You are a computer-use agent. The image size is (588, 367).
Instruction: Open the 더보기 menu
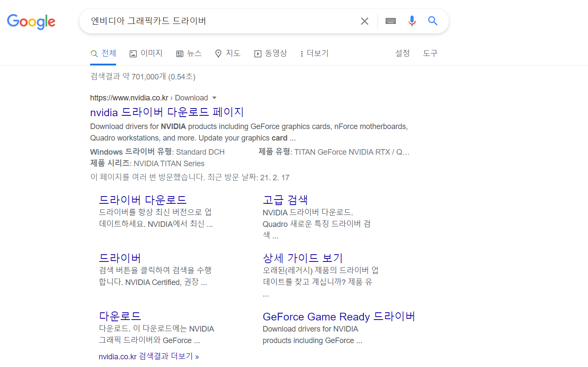(314, 53)
